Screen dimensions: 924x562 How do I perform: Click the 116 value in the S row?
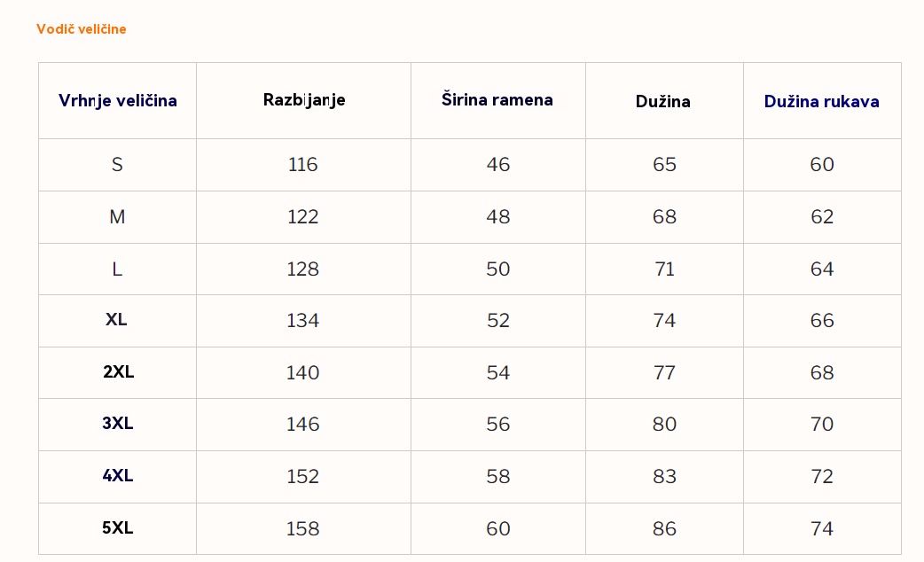(x=303, y=165)
